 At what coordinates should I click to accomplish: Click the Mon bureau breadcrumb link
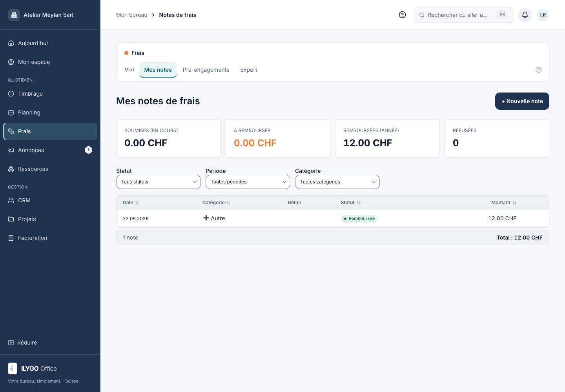[132, 15]
